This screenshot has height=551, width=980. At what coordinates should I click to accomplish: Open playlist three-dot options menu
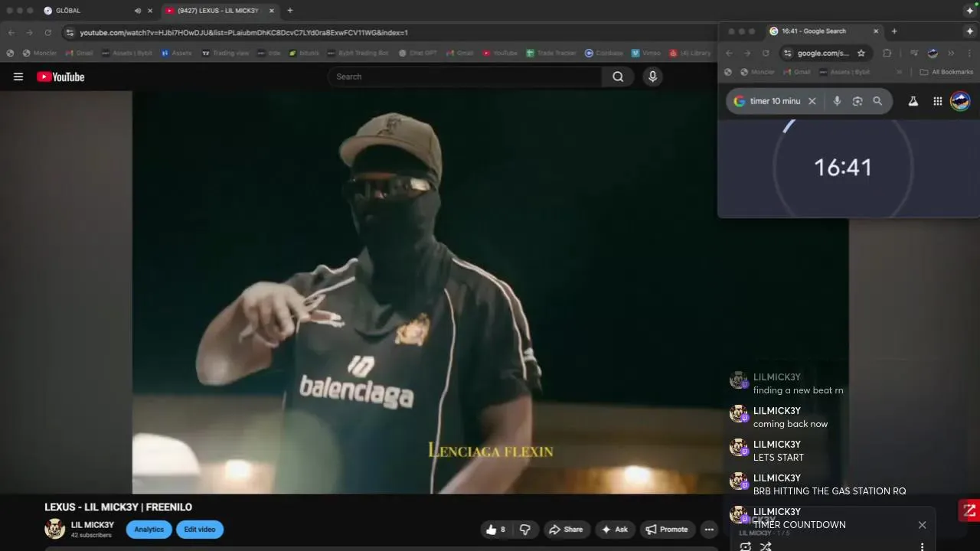(x=922, y=546)
